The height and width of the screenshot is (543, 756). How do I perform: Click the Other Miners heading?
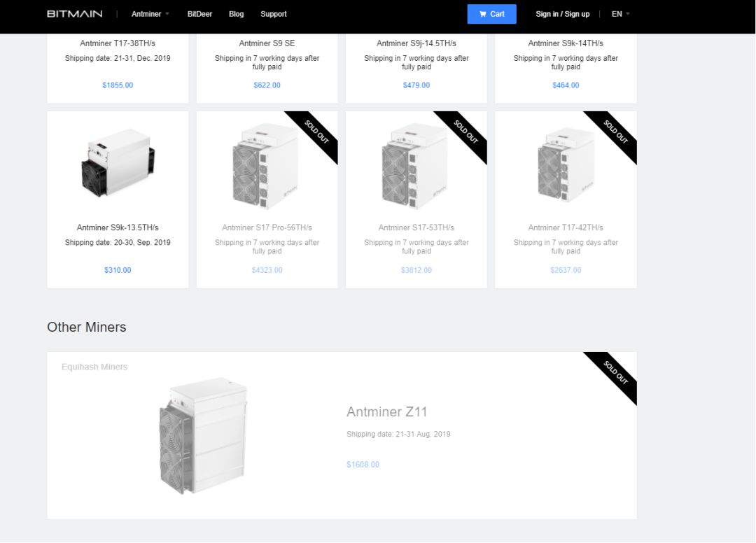[87, 327]
